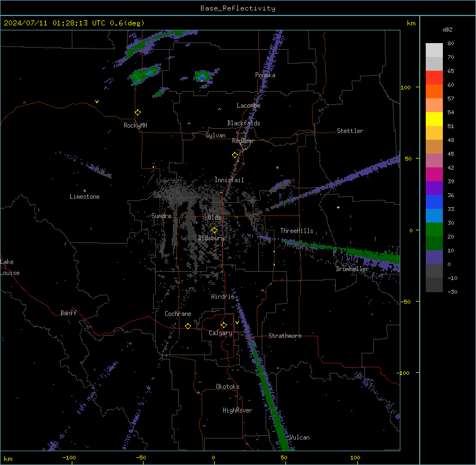Click the Cochrane label

(x=178, y=314)
